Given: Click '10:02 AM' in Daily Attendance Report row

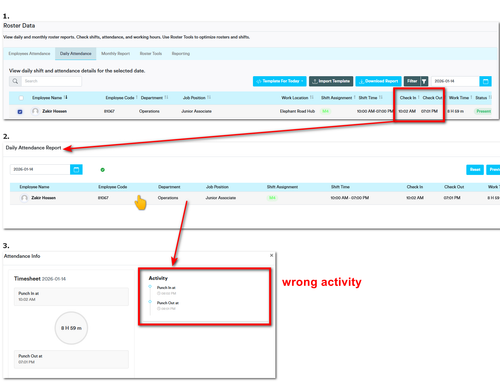Looking at the screenshot, I should [415, 198].
